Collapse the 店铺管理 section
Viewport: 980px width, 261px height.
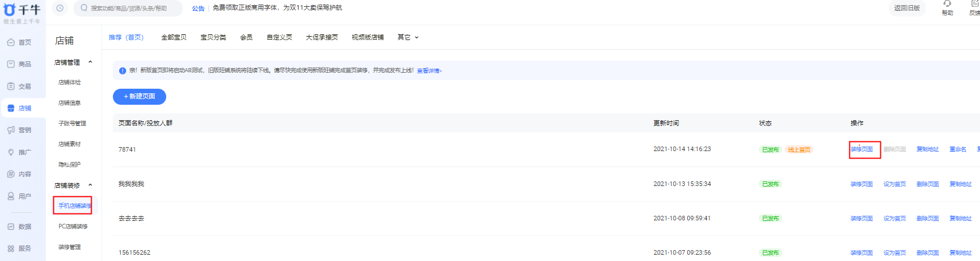(90, 62)
